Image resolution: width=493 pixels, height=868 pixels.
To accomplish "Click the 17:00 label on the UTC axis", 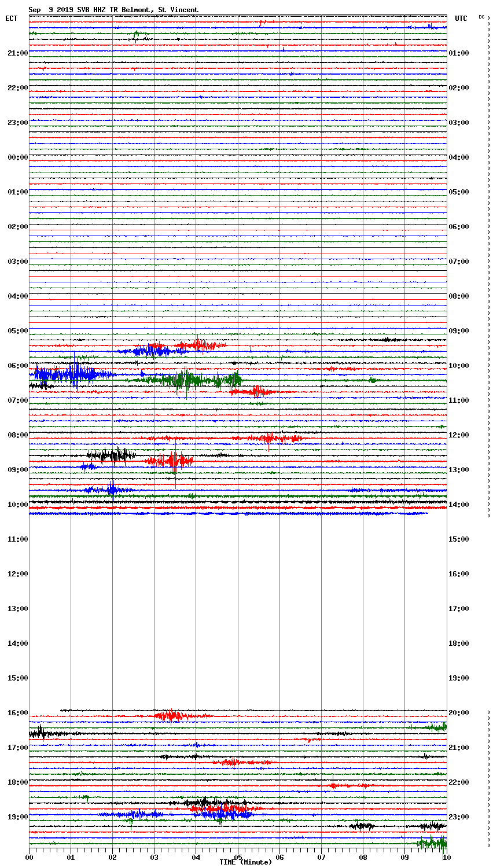I will coord(459,609).
